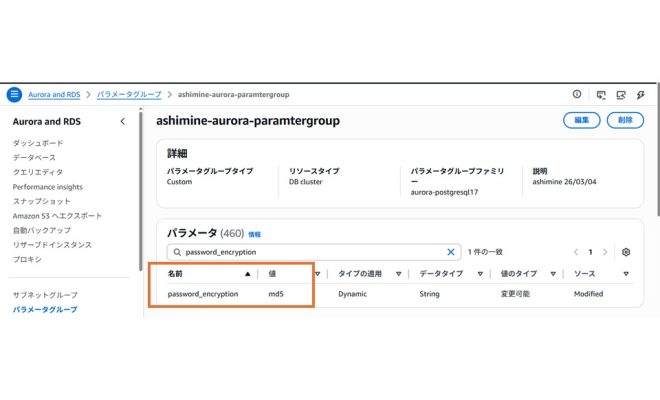Go to previous page of parameters
This screenshot has width=660, height=400.
(576, 252)
